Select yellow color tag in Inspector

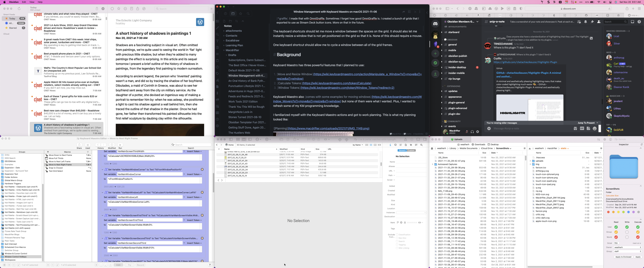[619, 212]
